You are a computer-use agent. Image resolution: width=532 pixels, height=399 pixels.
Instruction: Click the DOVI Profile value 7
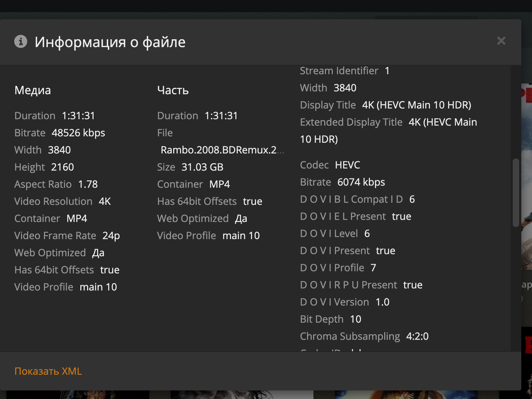pos(373,268)
